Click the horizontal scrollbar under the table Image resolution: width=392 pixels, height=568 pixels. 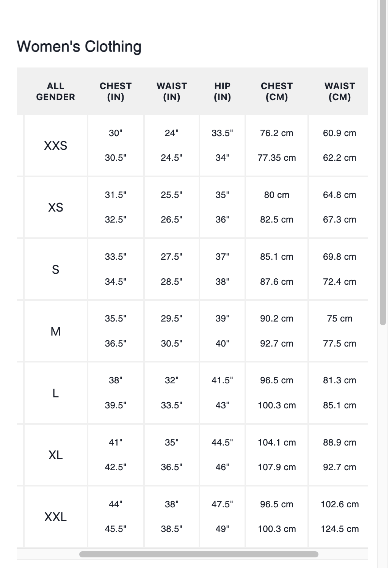click(199, 554)
